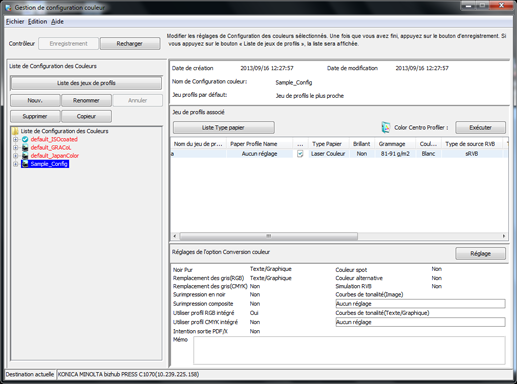Toggle the checkbox in profile set row
Image resolution: width=517 pixels, height=384 pixels.
click(x=300, y=154)
